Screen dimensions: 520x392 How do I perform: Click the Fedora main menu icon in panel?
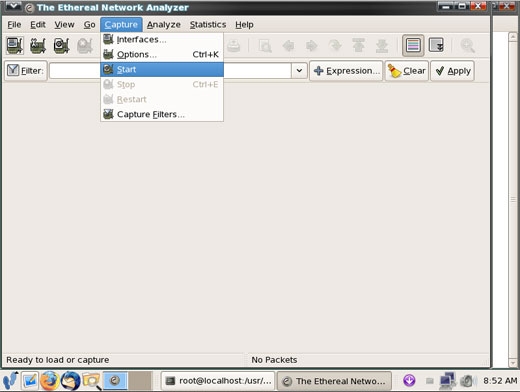pyautogui.click(x=10, y=380)
